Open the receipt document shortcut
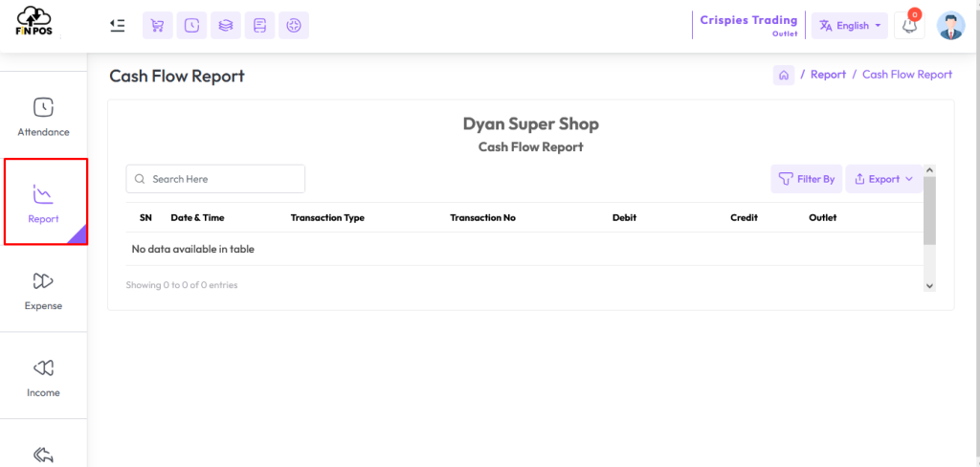980x467 pixels. [x=260, y=26]
